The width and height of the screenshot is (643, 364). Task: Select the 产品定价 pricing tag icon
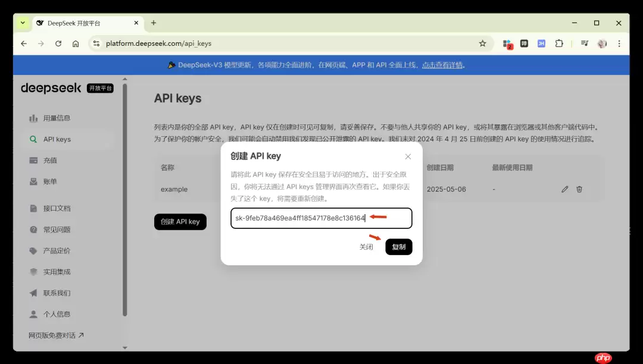pyautogui.click(x=33, y=250)
